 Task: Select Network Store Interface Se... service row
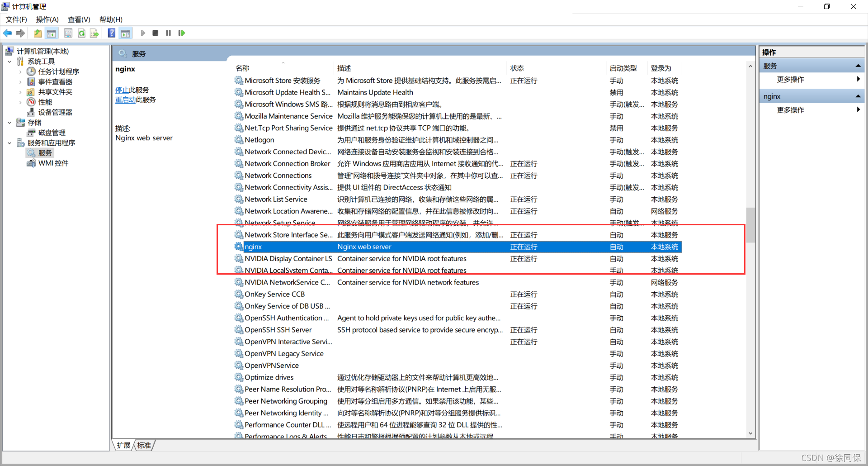pos(458,235)
